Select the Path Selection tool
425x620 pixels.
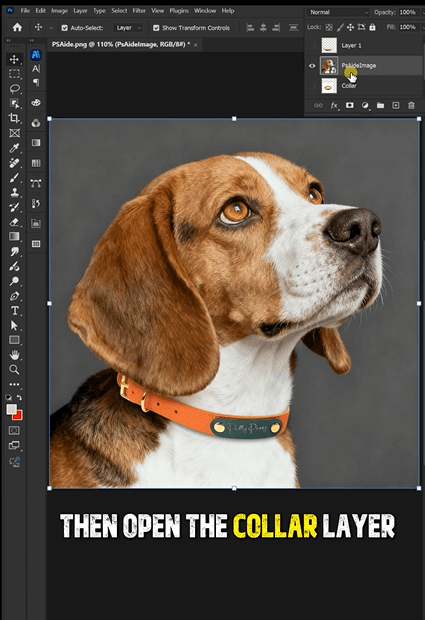tap(14, 325)
